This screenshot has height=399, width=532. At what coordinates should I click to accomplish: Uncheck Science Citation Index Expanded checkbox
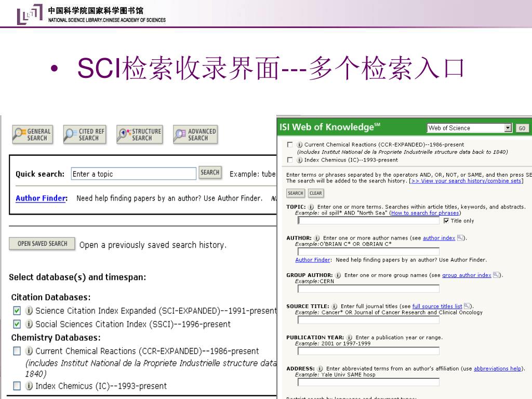point(17,311)
